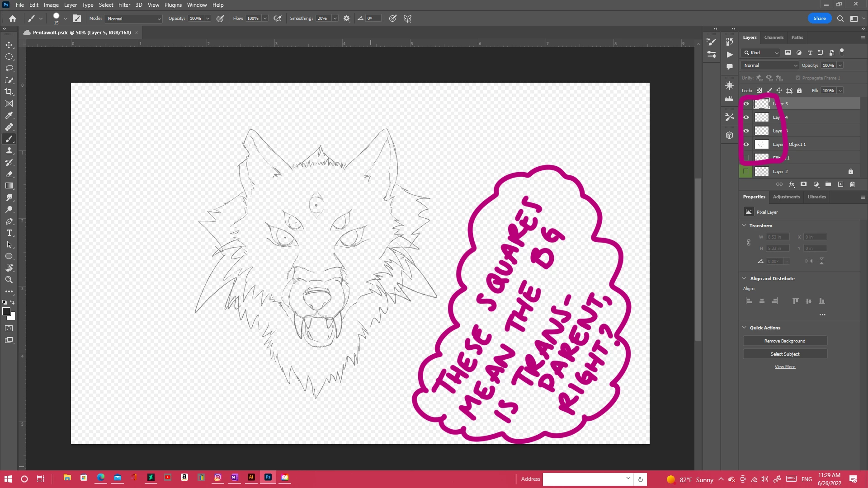The image size is (868, 488).
Task: Select the Eyedropper tool
Action: pos(9,116)
